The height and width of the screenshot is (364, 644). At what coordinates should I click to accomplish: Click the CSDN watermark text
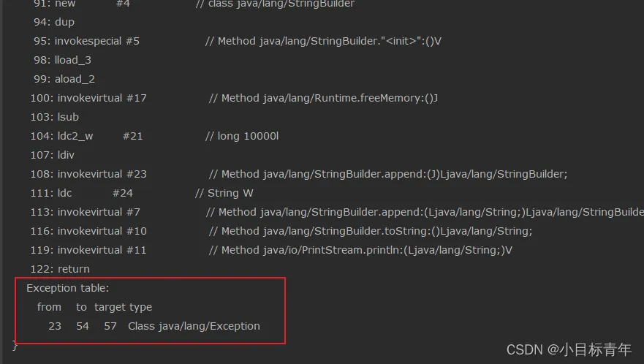(569, 349)
